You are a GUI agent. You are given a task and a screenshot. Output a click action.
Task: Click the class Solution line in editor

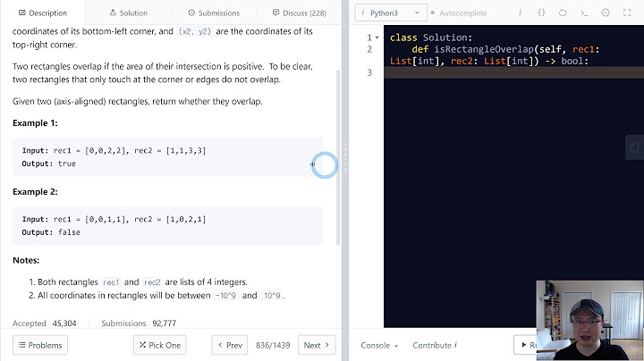[431, 38]
